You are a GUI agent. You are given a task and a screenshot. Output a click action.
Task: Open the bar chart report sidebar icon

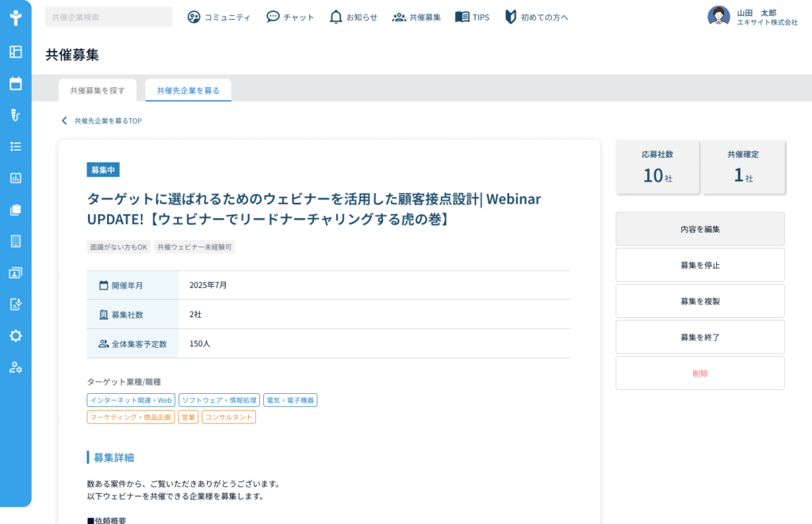tap(16, 178)
